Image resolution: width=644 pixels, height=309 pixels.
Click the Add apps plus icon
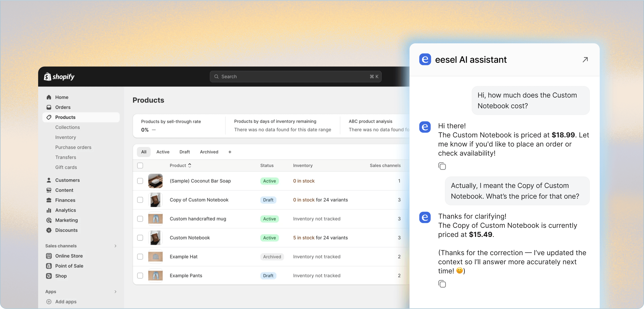(x=49, y=302)
